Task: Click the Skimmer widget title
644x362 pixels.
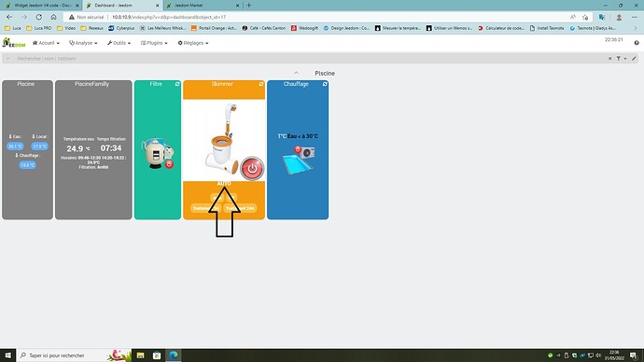Action: 222,84
